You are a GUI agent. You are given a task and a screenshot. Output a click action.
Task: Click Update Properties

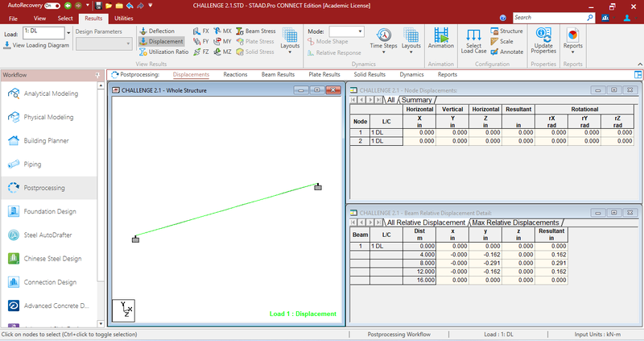coord(543,41)
